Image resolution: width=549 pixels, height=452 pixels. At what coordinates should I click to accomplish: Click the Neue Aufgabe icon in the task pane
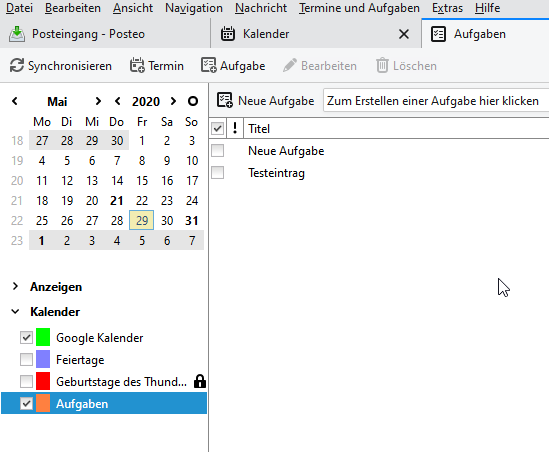pos(224,100)
